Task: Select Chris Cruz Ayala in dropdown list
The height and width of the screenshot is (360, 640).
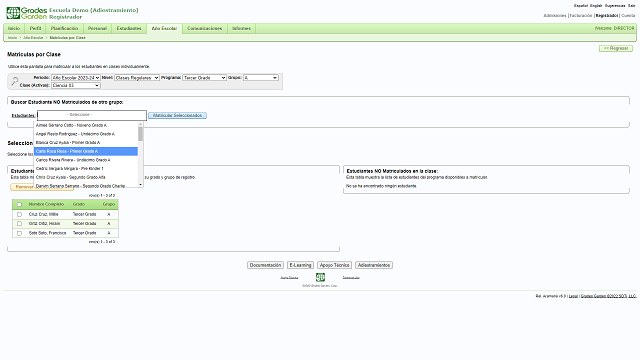Action: (x=86, y=177)
